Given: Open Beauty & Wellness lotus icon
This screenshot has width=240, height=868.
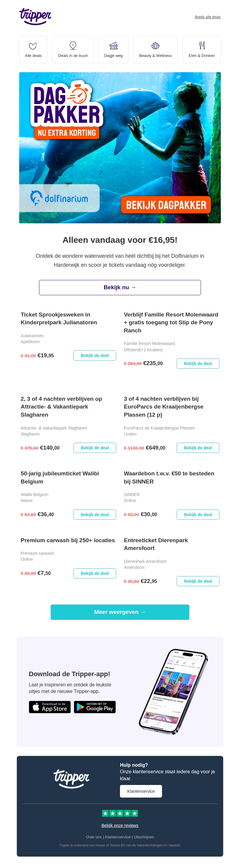Looking at the screenshot, I should 155,46.
